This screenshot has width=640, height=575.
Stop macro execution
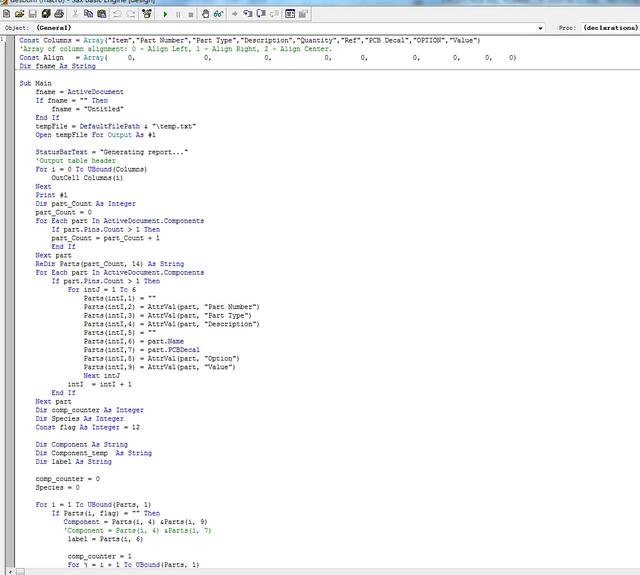[x=191, y=14]
